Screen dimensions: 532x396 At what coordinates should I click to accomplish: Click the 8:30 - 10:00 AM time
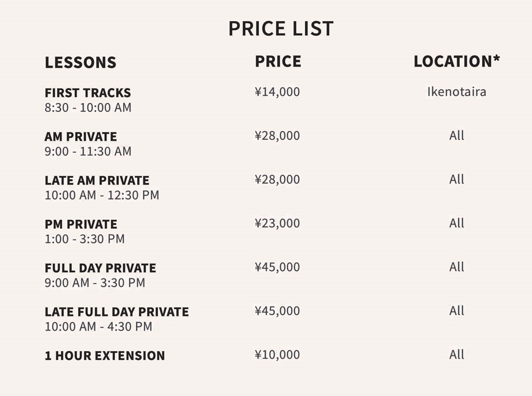pyautogui.click(x=88, y=107)
